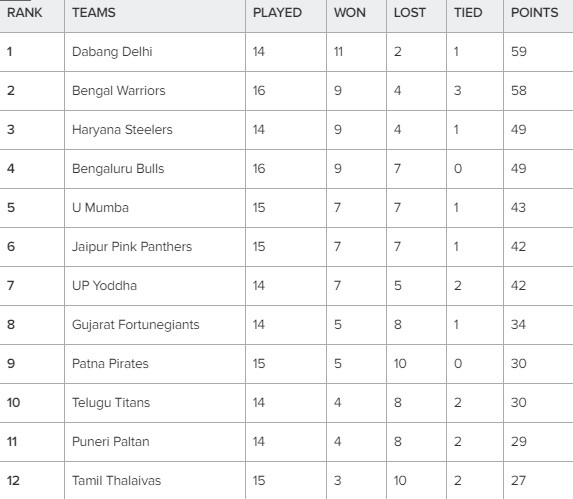This screenshot has height=499, width=573.
Task: Select the TIED column header
Action: tap(468, 13)
